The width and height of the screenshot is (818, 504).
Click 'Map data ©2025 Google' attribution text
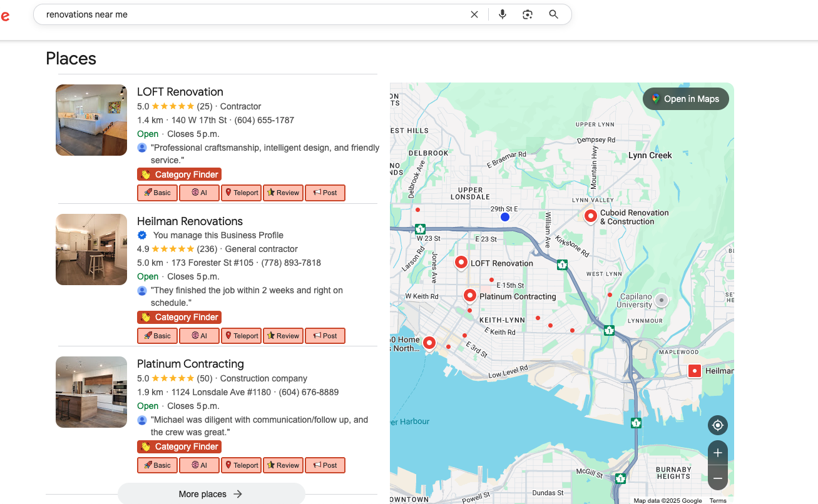tap(667, 500)
